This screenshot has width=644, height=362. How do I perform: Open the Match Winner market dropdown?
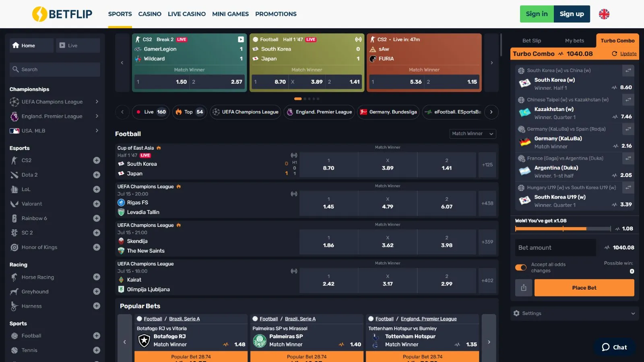coord(472,134)
